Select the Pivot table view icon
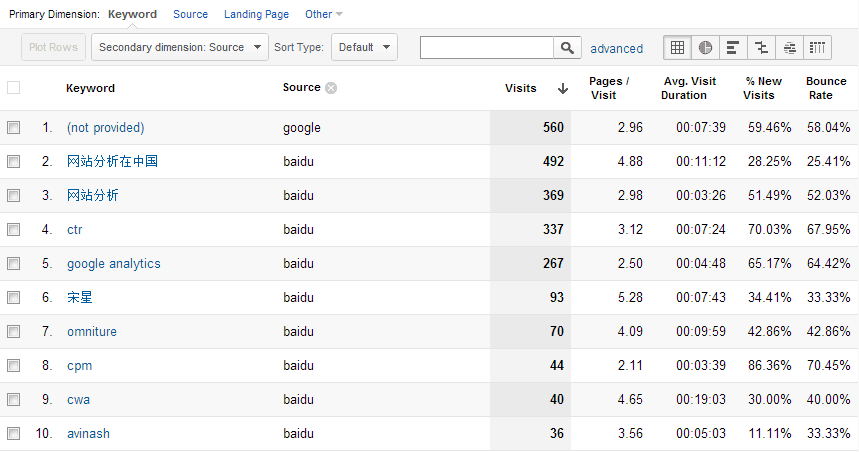 tap(818, 47)
